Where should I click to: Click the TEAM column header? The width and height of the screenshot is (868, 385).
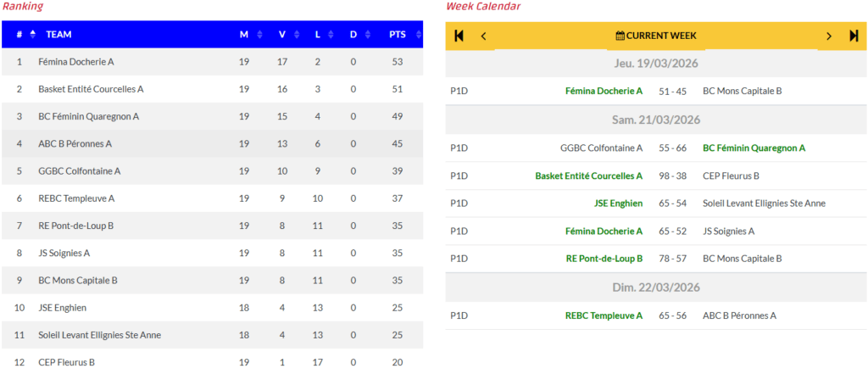tap(58, 35)
